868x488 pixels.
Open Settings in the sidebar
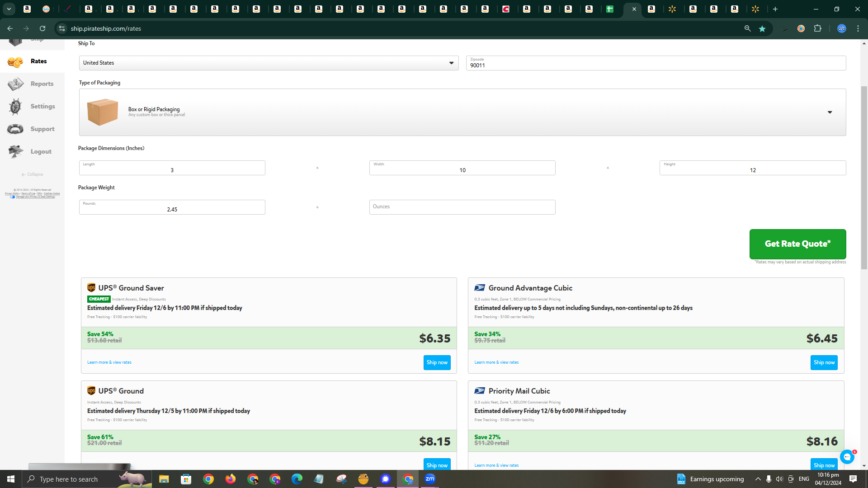coord(32,107)
